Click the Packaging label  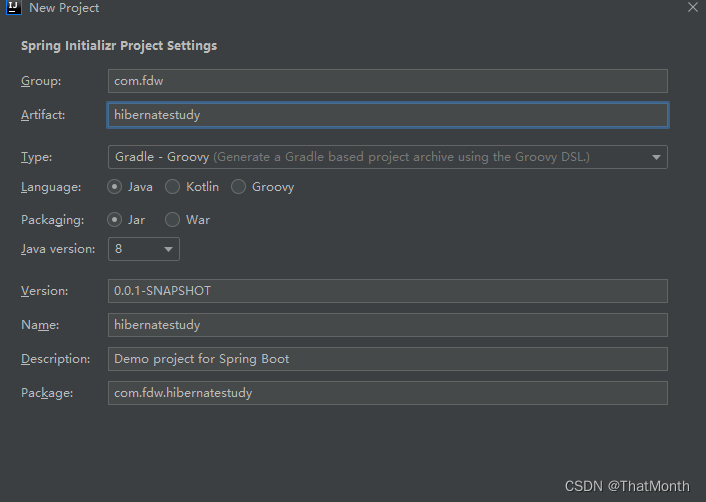coord(52,220)
